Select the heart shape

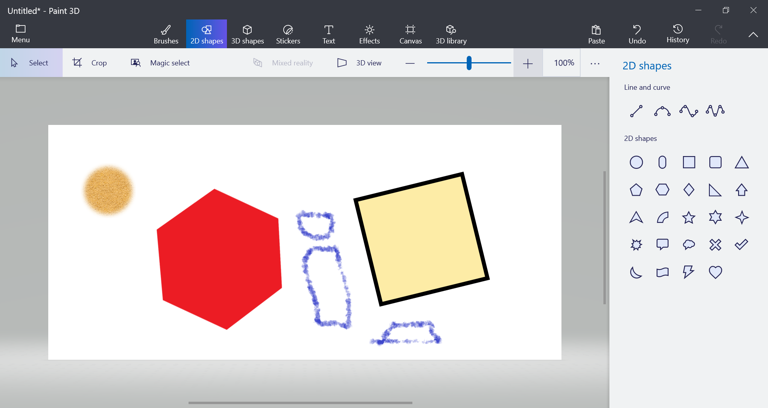715,272
